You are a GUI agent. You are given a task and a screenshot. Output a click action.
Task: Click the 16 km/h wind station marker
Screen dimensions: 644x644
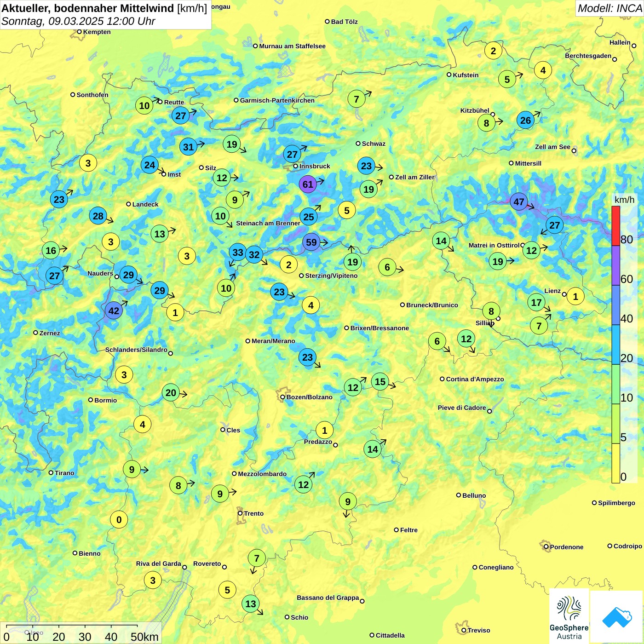(x=51, y=251)
